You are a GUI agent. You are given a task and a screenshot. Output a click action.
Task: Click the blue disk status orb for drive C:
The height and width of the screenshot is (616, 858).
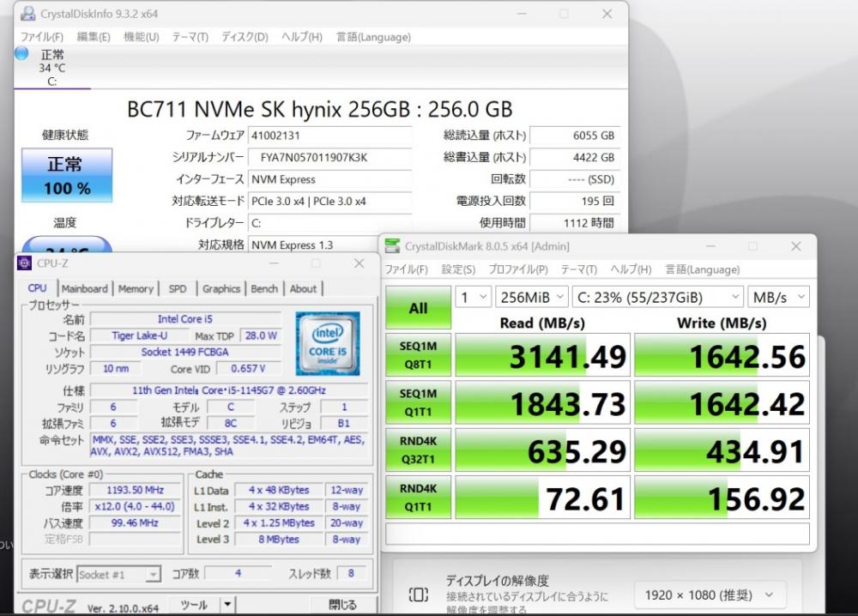21,53
